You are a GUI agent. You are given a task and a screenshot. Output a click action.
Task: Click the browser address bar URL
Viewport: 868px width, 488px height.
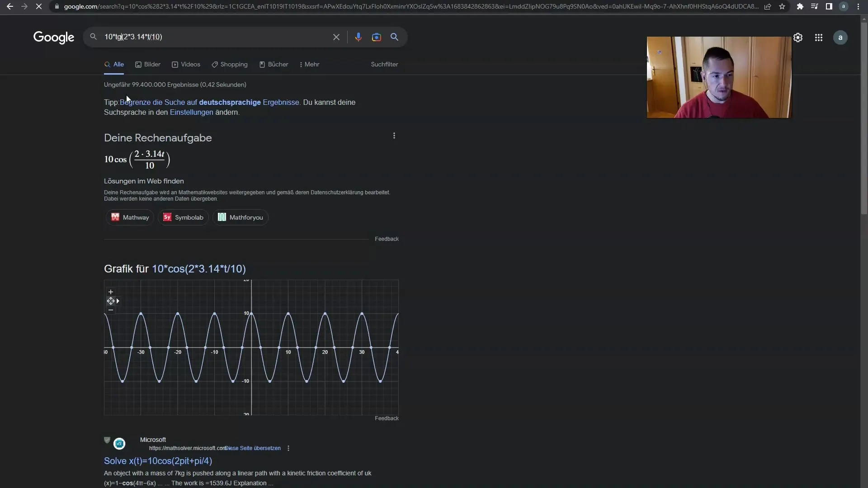point(410,6)
